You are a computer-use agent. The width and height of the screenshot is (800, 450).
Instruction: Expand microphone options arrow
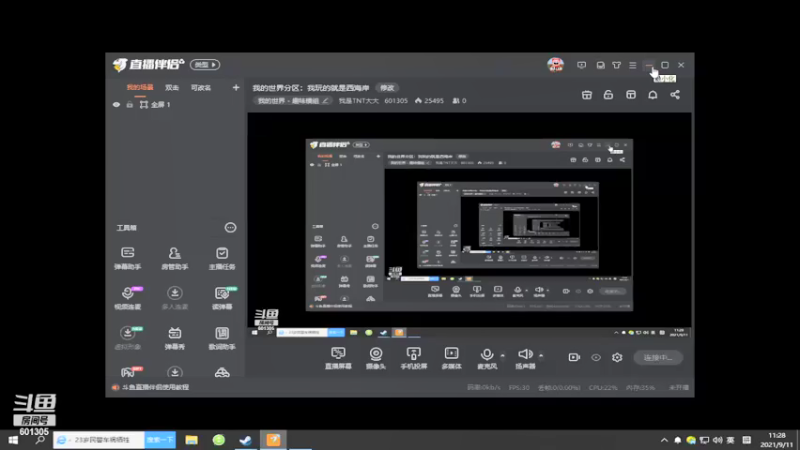(503, 356)
